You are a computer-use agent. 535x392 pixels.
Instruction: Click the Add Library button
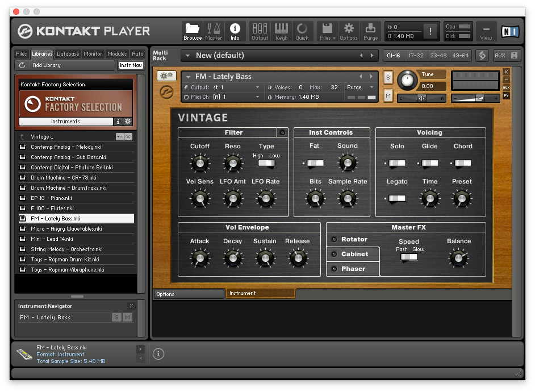(x=46, y=65)
